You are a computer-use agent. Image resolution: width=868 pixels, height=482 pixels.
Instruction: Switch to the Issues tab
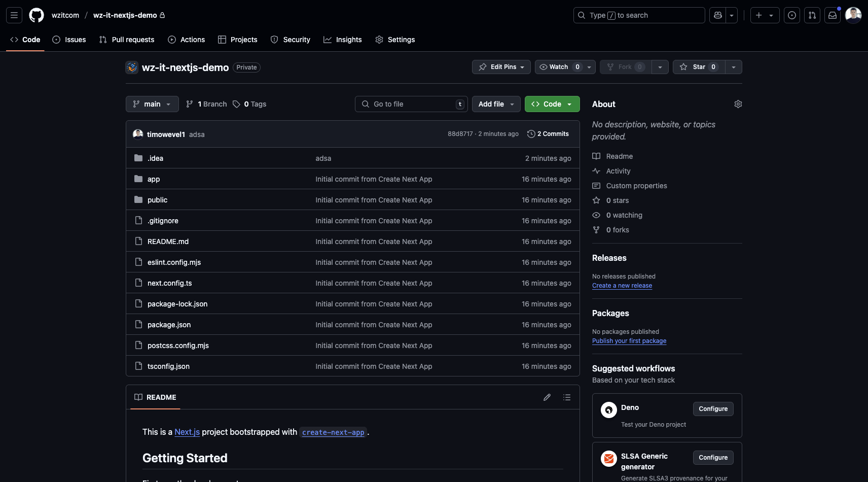point(69,40)
